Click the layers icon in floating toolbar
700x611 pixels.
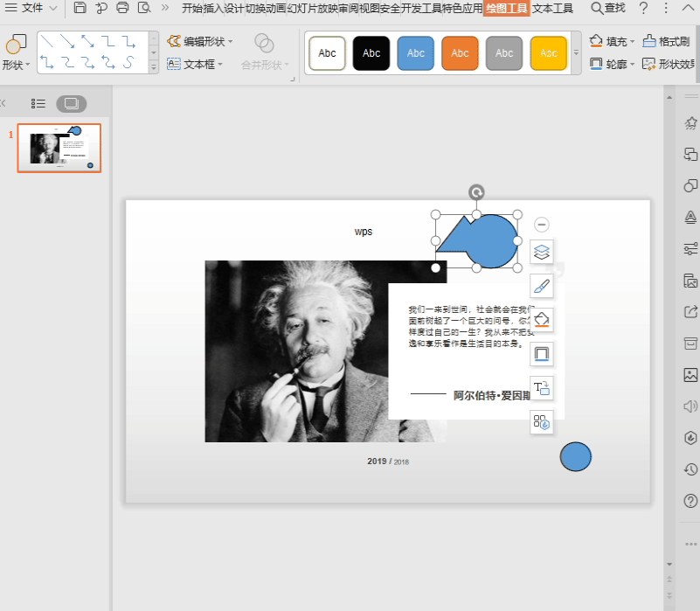coord(542,252)
